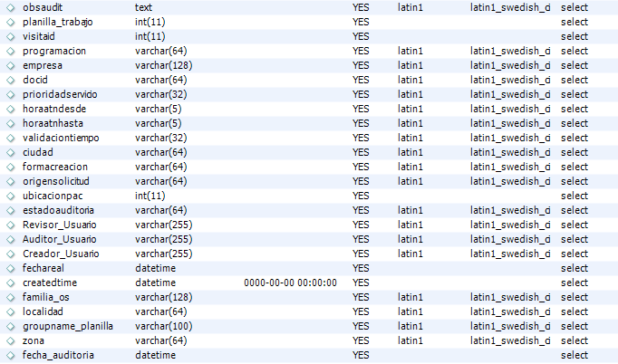Click the diamond icon next to zona
The image size is (618, 364).
(11, 340)
